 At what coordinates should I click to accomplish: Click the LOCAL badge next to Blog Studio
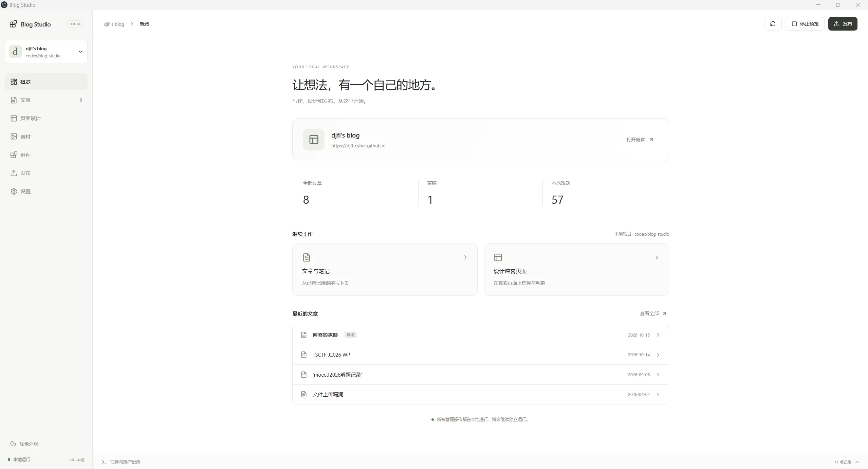(x=75, y=24)
